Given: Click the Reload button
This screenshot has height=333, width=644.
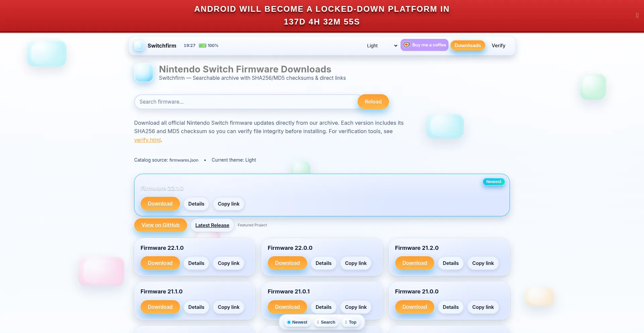Looking at the screenshot, I should click(373, 102).
